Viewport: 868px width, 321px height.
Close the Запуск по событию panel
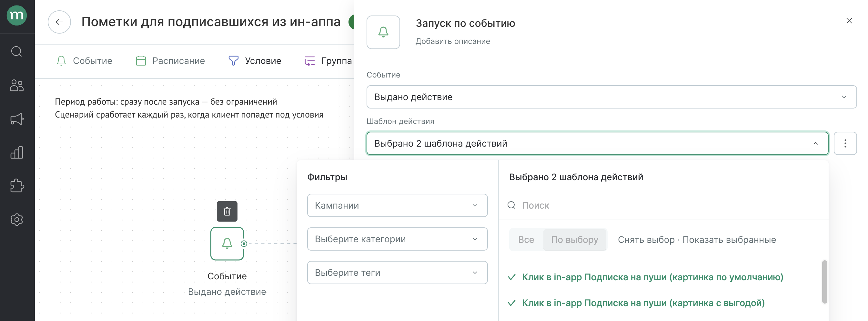click(x=849, y=21)
